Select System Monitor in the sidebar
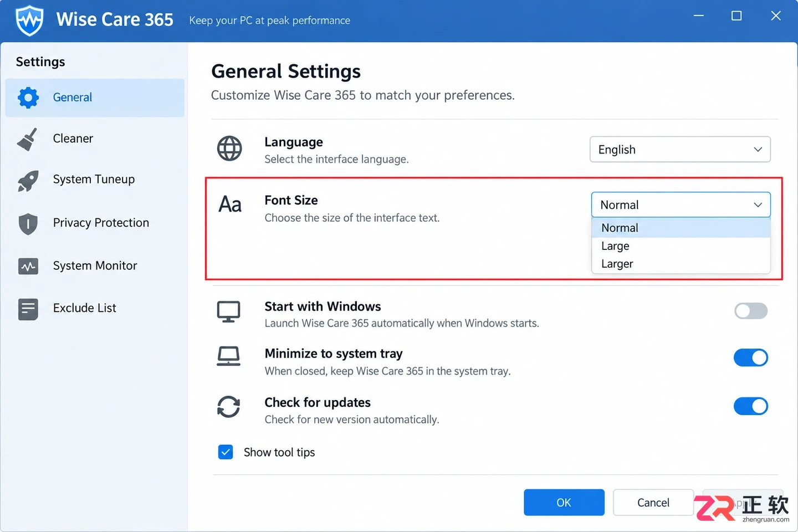Viewport: 798px width, 532px height. click(95, 266)
